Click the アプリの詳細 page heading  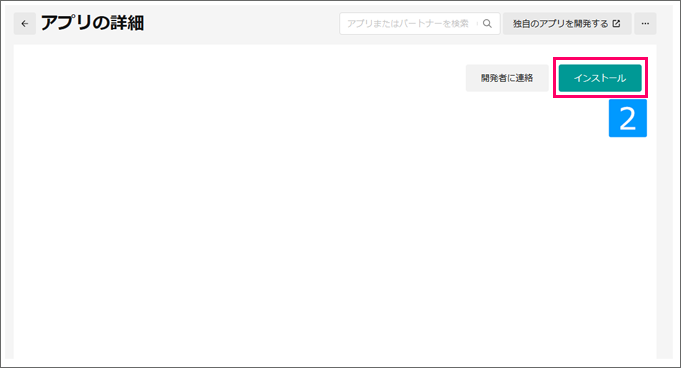coord(92,23)
